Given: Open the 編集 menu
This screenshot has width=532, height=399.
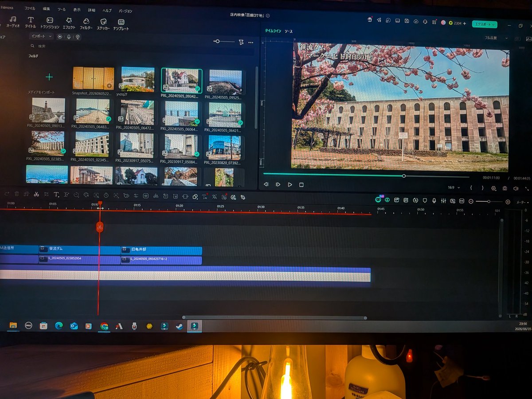Looking at the screenshot, I should [47, 8].
